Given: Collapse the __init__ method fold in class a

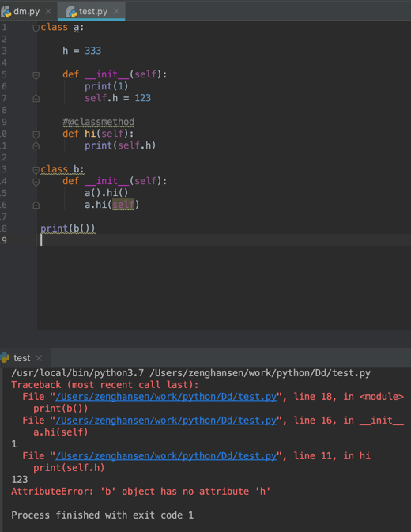Looking at the screenshot, I should 36,75.
